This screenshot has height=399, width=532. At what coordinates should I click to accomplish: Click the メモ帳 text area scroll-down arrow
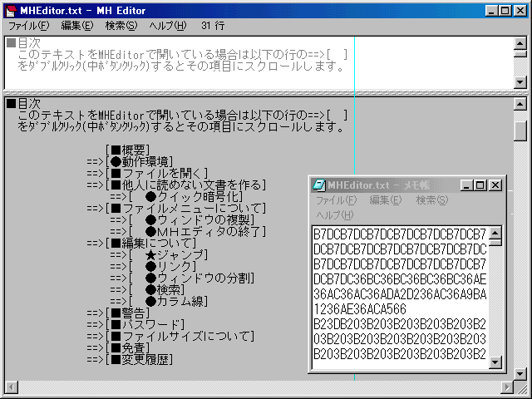[x=495, y=362]
